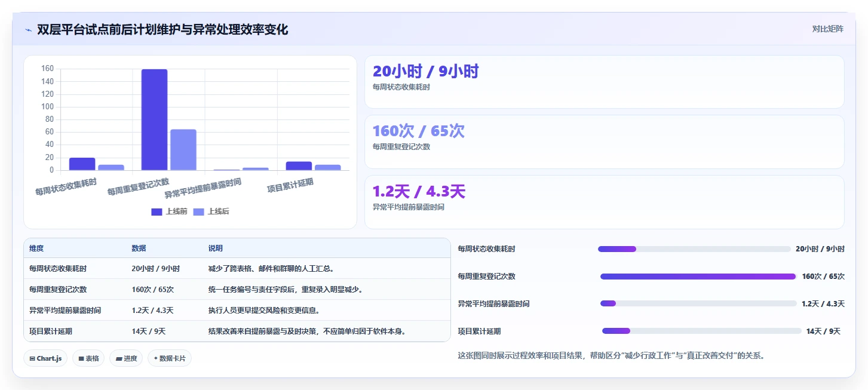
Task: Click the 进度 tag chip
Action: tap(126, 358)
